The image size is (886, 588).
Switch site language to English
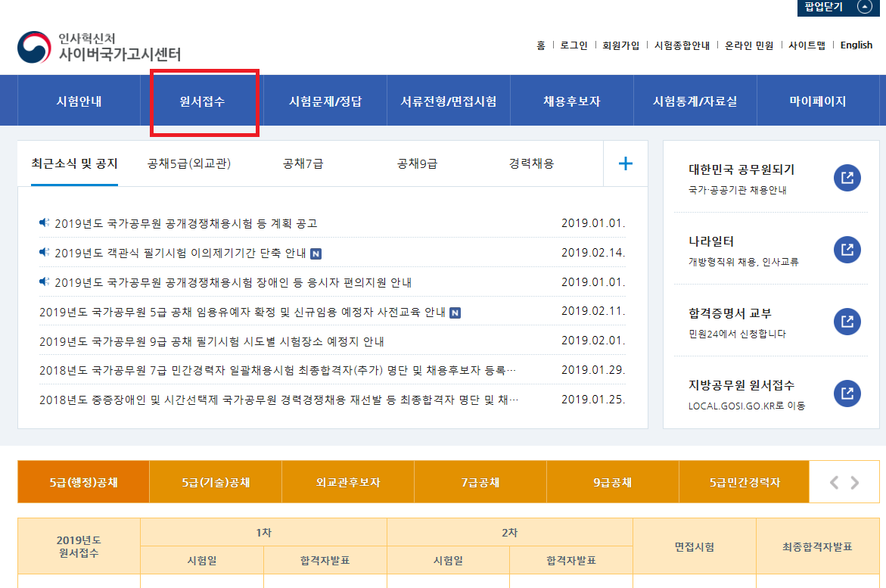[x=856, y=45]
